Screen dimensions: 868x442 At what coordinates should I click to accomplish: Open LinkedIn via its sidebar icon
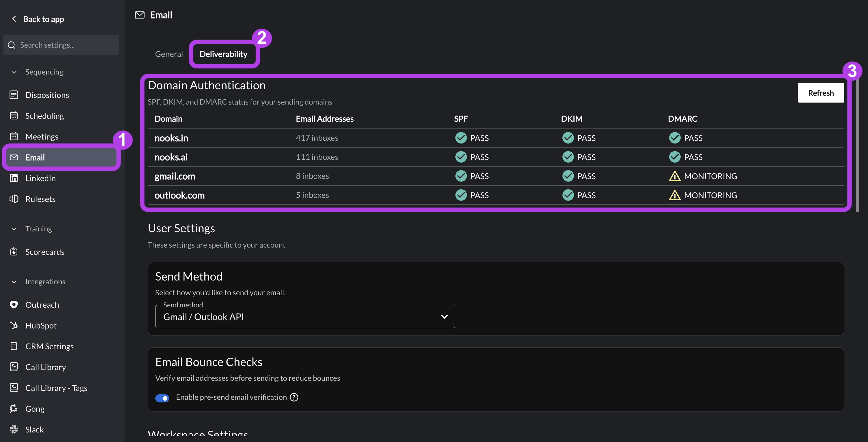(x=14, y=178)
